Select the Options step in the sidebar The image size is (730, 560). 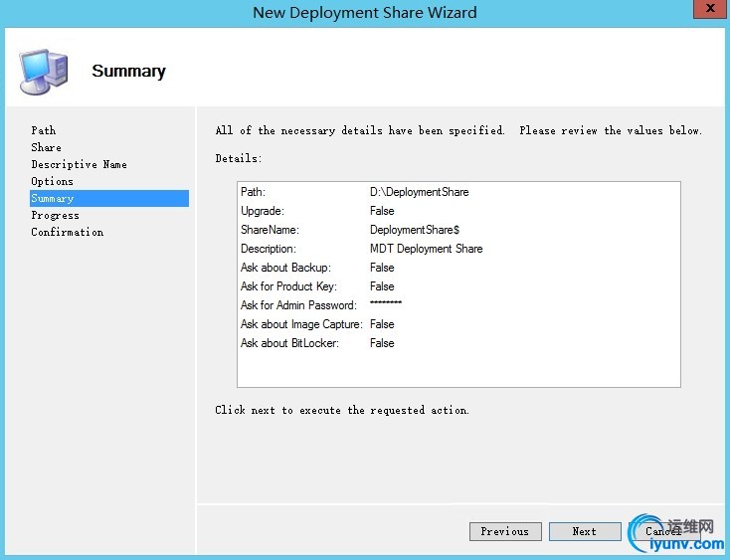pos(52,181)
